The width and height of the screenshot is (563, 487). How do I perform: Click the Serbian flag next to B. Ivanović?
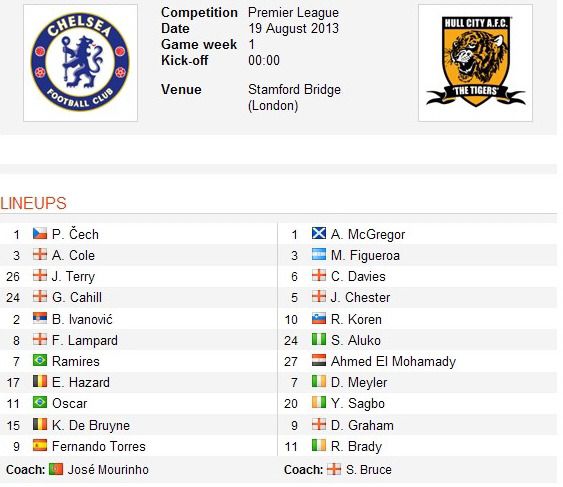[x=40, y=319]
